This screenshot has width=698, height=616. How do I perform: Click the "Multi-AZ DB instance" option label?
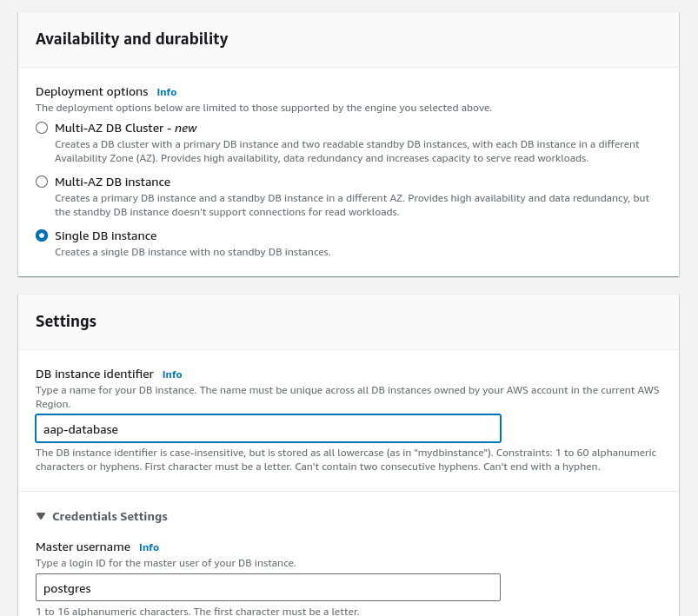(112, 182)
